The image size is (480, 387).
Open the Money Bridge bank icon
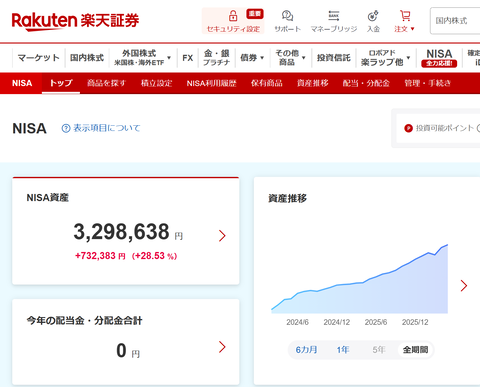point(334,16)
